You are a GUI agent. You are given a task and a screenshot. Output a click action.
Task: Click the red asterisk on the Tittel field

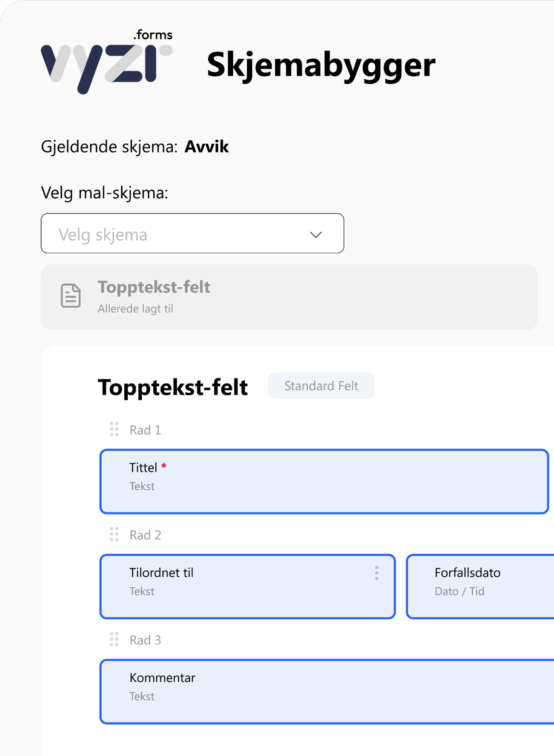[x=164, y=467]
